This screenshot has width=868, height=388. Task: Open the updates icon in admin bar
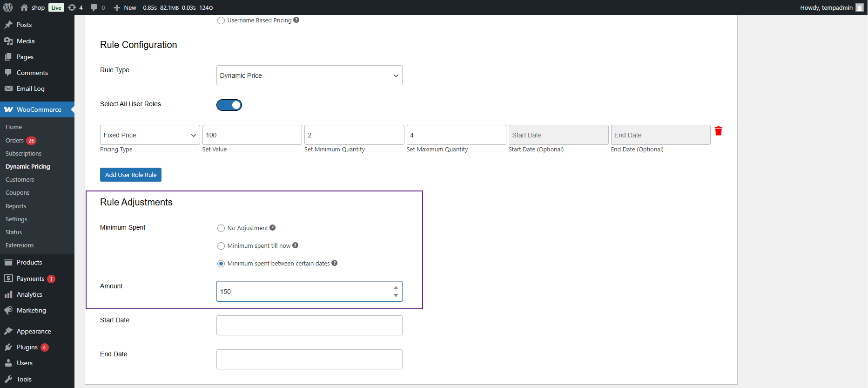point(72,7)
